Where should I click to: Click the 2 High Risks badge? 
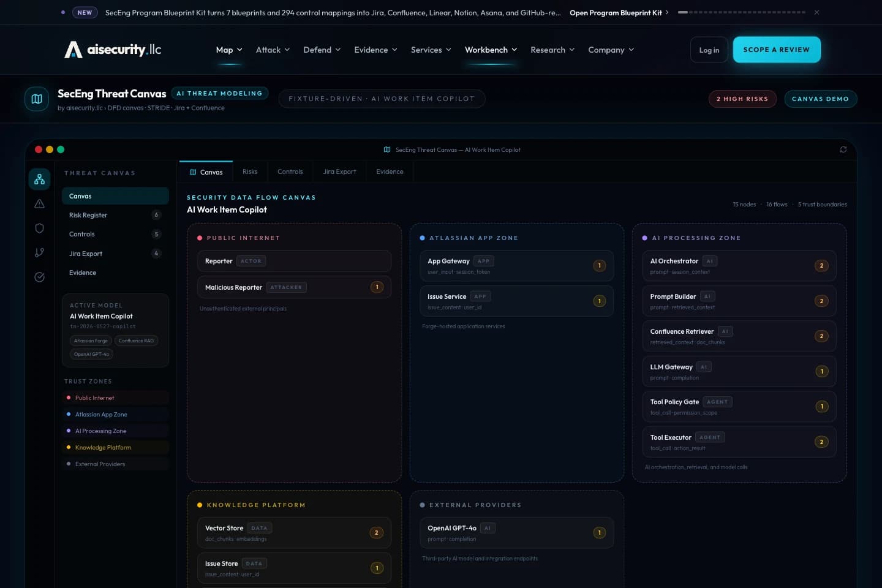pos(742,99)
